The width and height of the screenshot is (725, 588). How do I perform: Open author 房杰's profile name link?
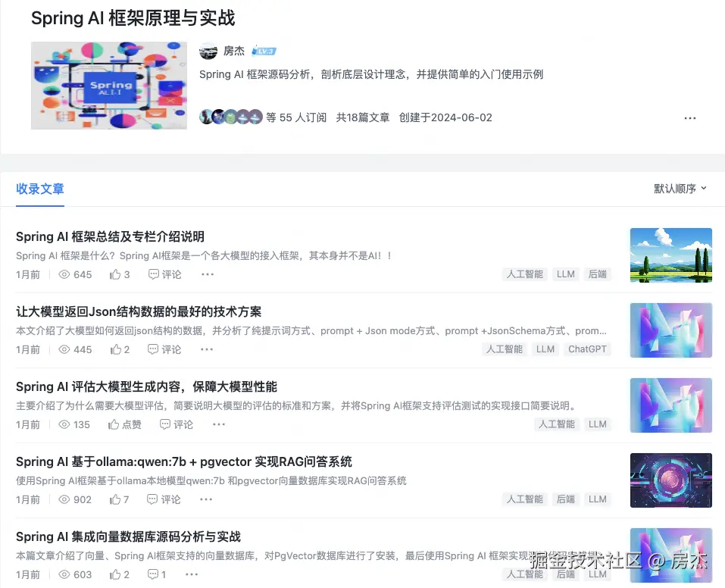coord(234,51)
